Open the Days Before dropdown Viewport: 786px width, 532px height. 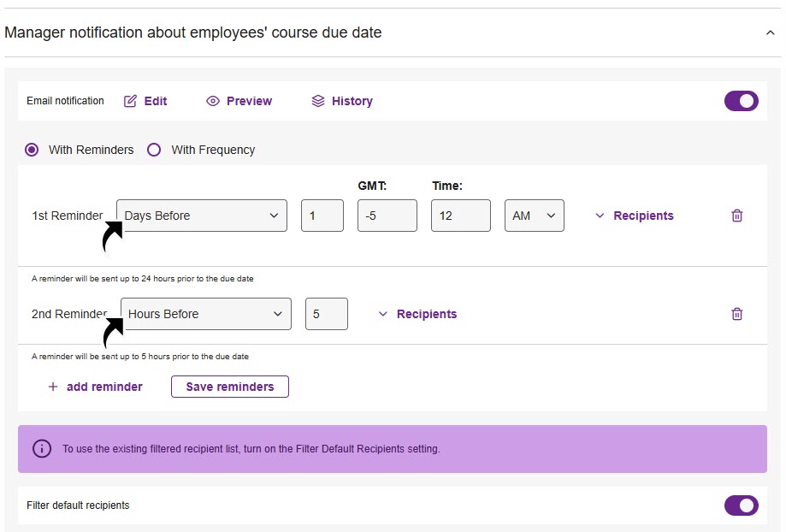click(x=202, y=216)
